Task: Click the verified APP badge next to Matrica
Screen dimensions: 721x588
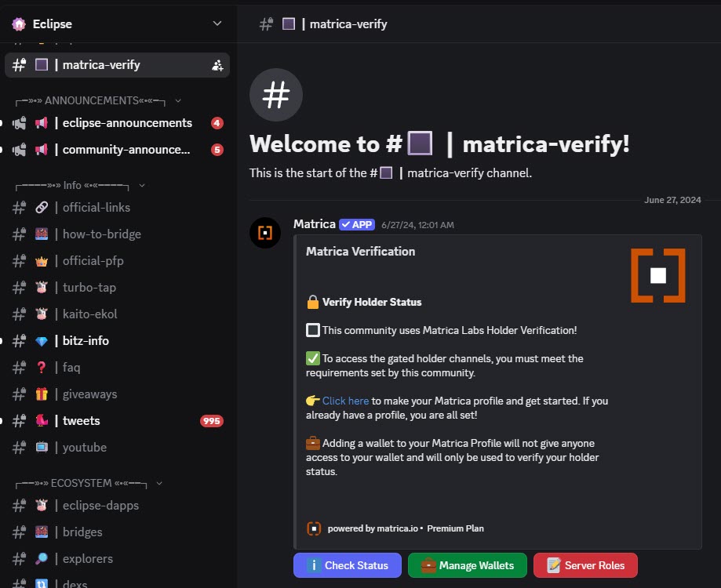Action: (357, 225)
